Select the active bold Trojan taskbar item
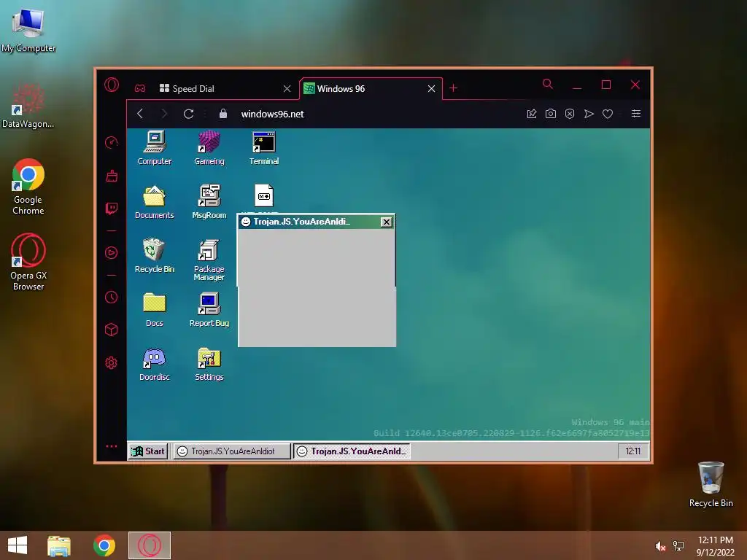Viewport: 747px width, 560px height. click(352, 451)
